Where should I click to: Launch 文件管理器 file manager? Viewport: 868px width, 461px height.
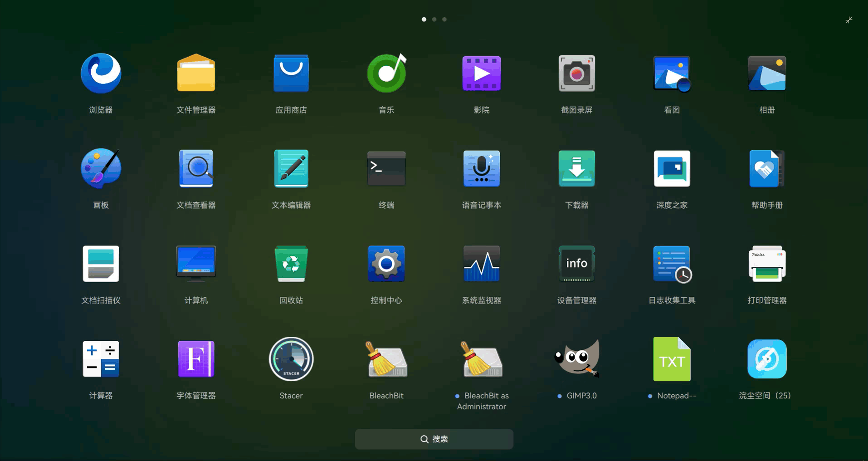coord(196,73)
